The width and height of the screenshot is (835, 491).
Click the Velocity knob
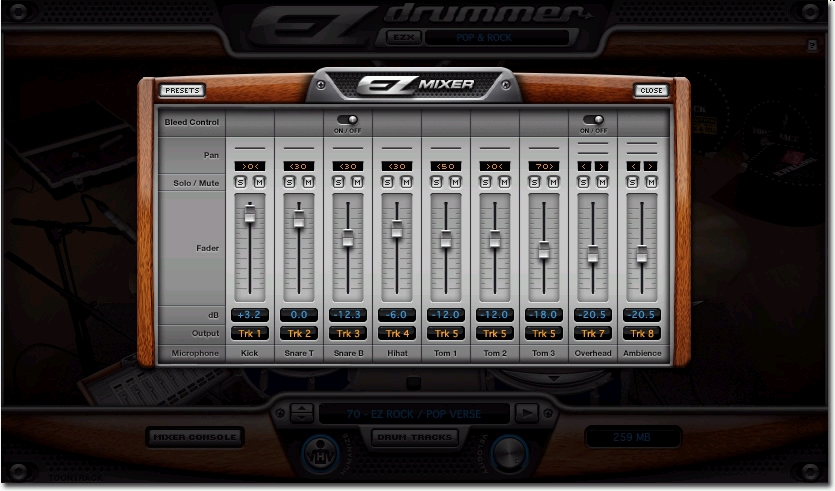(x=509, y=454)
